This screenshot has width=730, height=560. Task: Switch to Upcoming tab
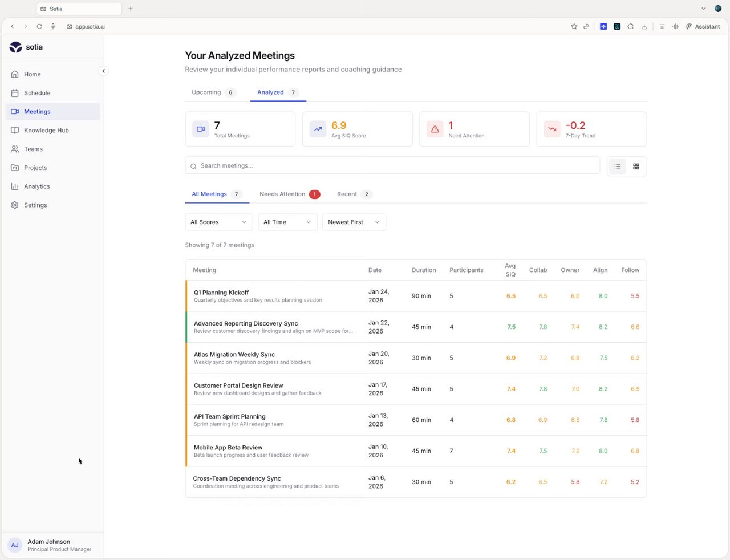[214, 92]
